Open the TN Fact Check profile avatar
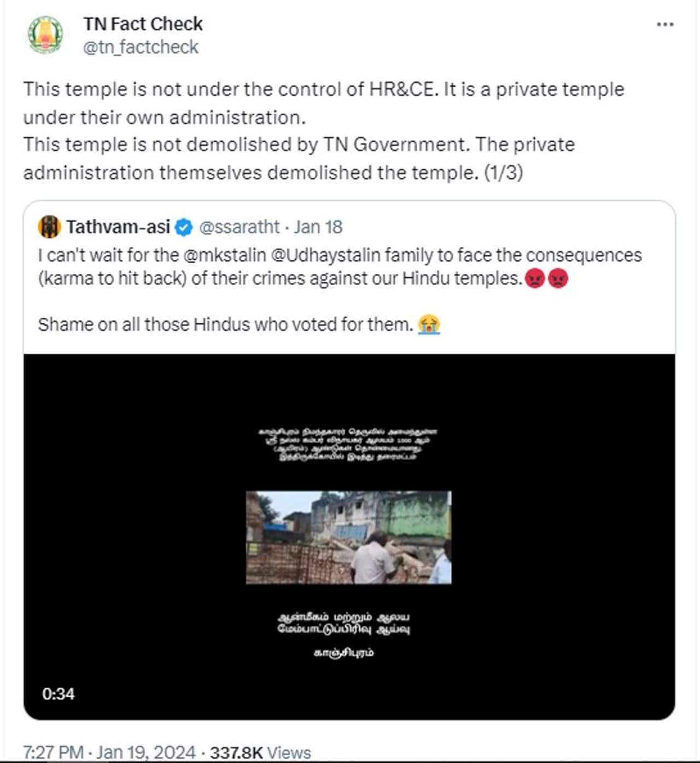This screenshot has height=763, width=700. click(x=46, y=35)
